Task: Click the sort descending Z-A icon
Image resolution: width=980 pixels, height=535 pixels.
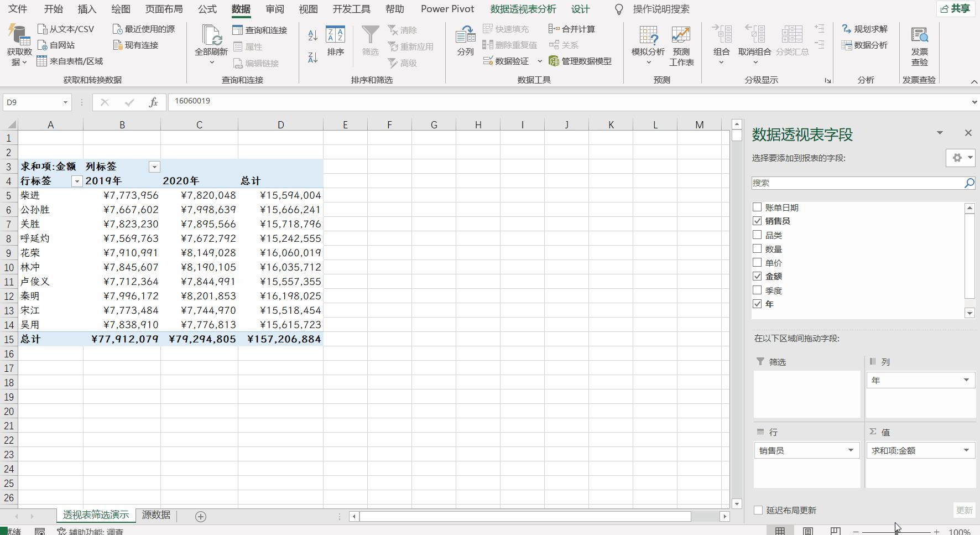Action: click(312, 57)
